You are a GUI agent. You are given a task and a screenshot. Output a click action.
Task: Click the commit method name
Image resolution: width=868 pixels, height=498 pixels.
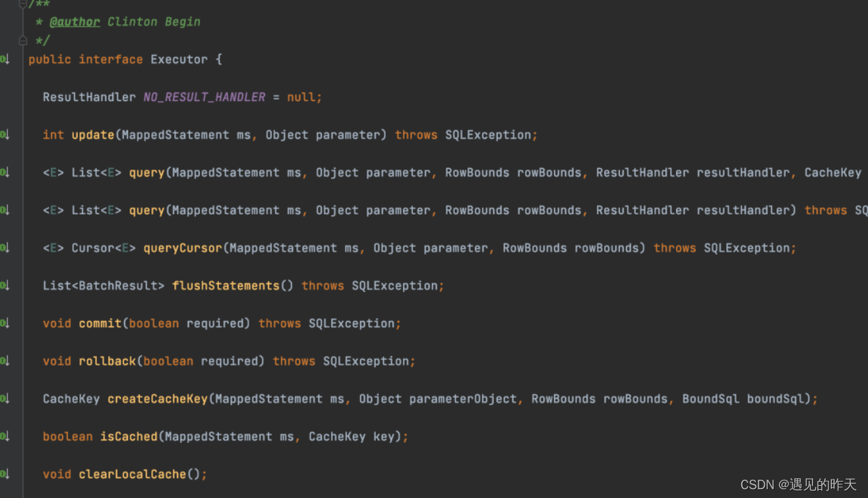tap(100, 324)
